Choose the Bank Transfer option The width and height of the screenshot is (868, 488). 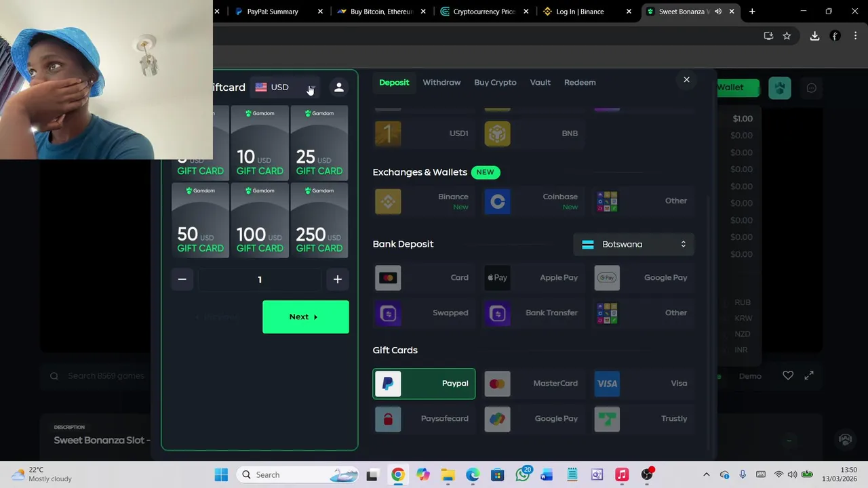[x=534, y=313]
